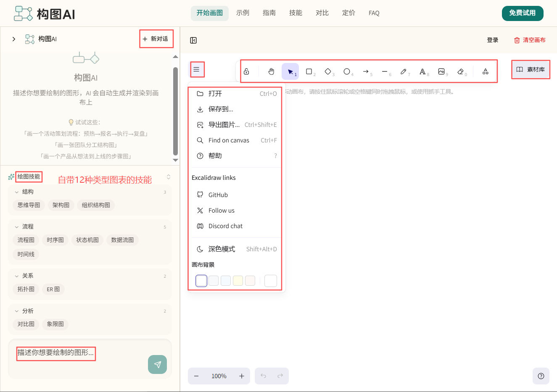Select the Line drawing tool
Image resolution: width=557 pixels, height=392 pixels.
pyautogui.click(x=385, y=71)
